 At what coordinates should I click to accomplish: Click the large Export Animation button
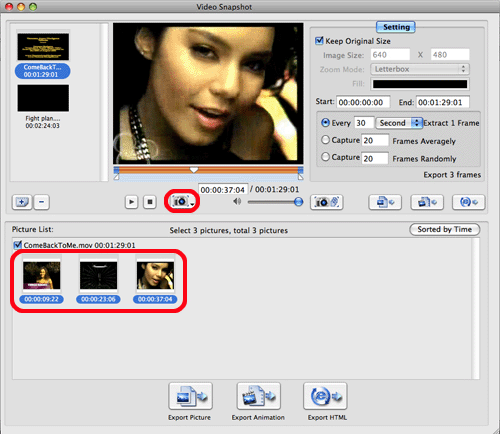click(258, 396)
